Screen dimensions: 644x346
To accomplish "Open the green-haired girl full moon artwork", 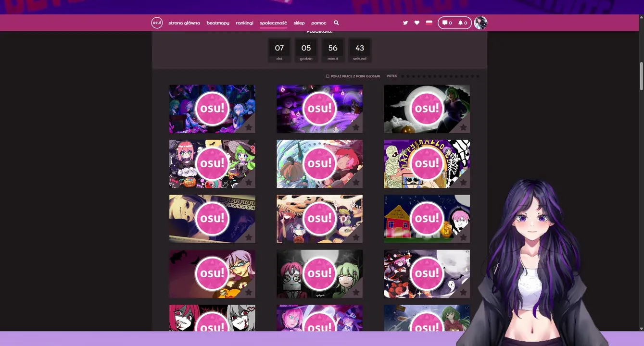I will click(427, 109).
